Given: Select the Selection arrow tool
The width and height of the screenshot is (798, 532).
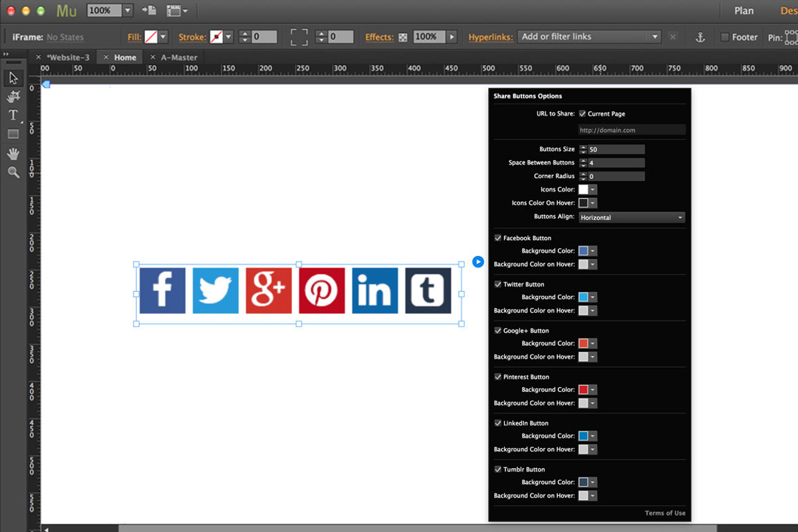Looking at the screenshot, I should click(x=13, y=78).
